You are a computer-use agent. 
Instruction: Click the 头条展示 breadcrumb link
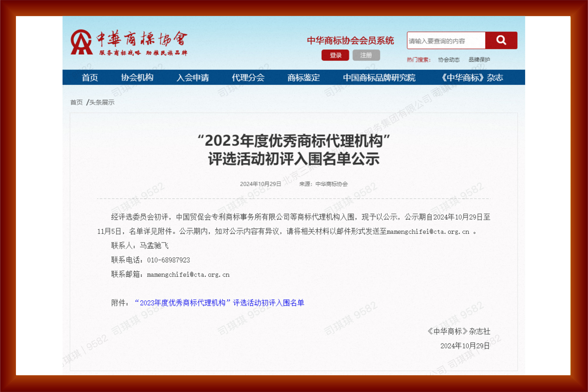(x=102, y=102)
